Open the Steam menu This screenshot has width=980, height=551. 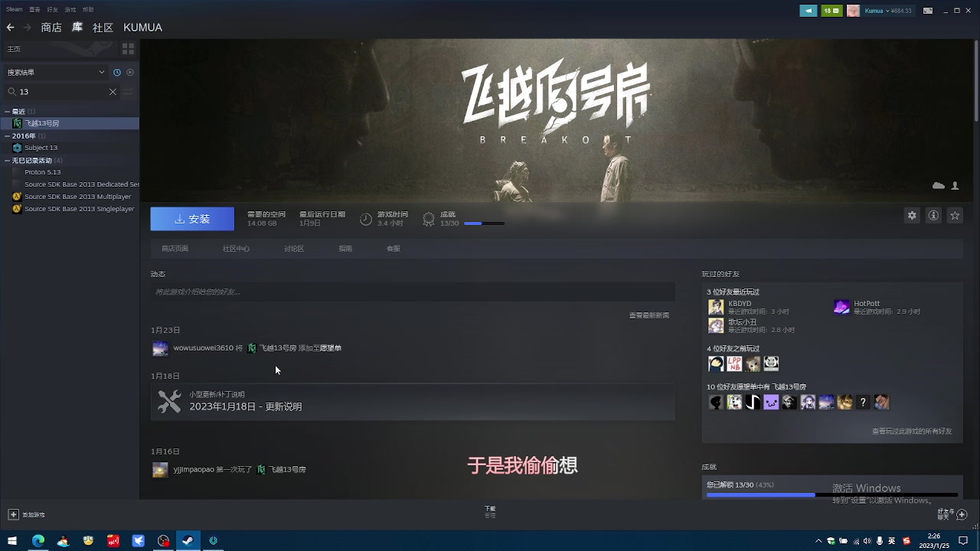click(x=14, y=9)
